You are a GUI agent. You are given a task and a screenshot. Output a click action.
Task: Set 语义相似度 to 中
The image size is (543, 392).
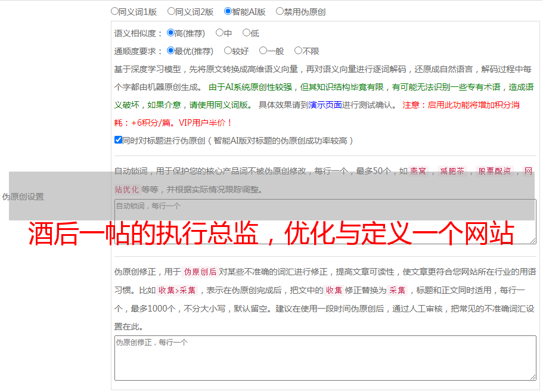click(x=219, y=33)
